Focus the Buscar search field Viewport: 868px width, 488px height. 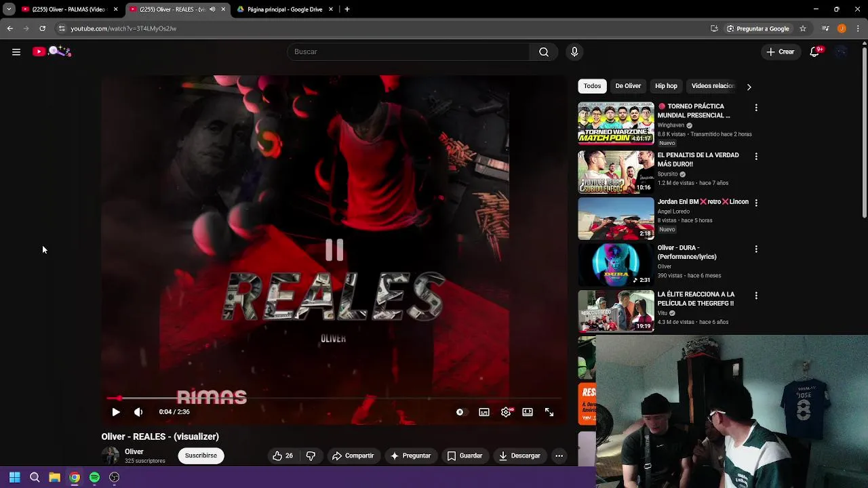[409, 52]
